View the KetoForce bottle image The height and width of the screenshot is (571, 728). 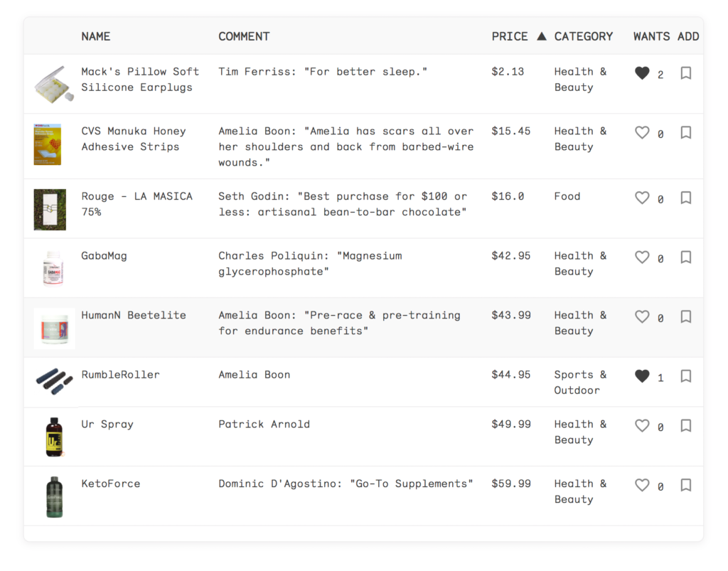click(x=54, y=497)
